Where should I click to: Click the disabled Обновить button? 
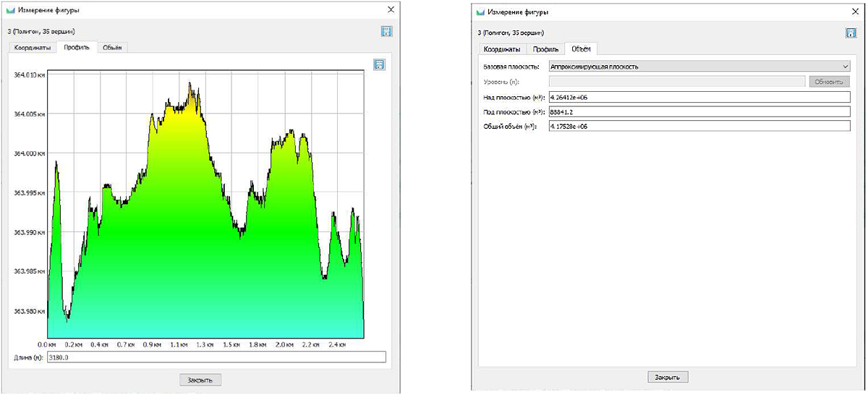pyautogui.click(x=830, y=82)
